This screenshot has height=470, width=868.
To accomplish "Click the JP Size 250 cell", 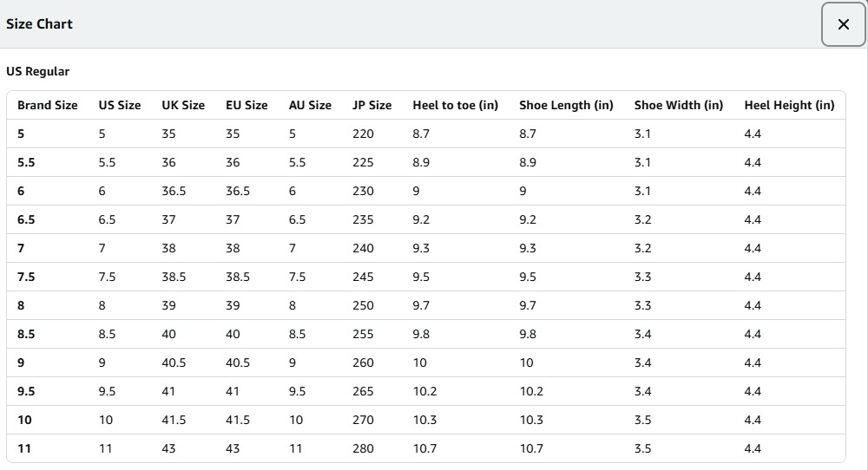I will (363, 305).
